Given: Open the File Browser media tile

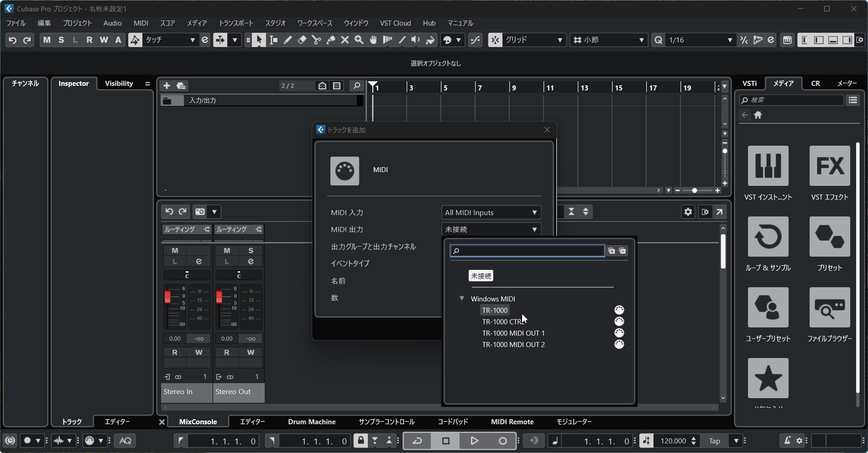Looking at the screenshot, I should (829, 307).
